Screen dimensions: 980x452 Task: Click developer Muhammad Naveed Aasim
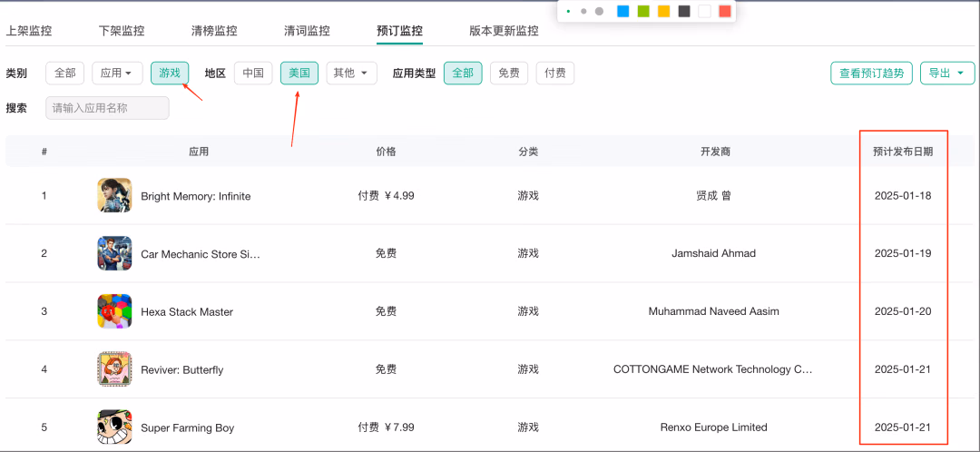click(x=714, y=311)
